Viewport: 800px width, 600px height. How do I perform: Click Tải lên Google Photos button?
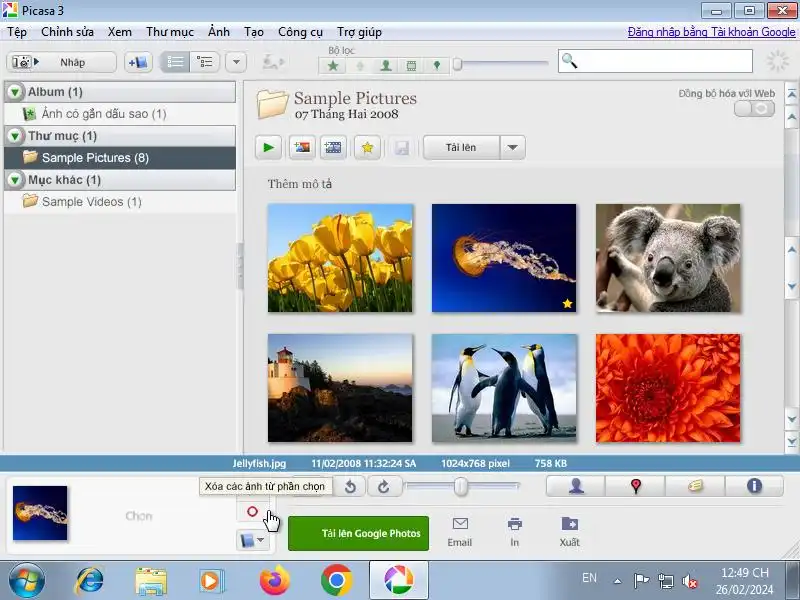[359, 533]
